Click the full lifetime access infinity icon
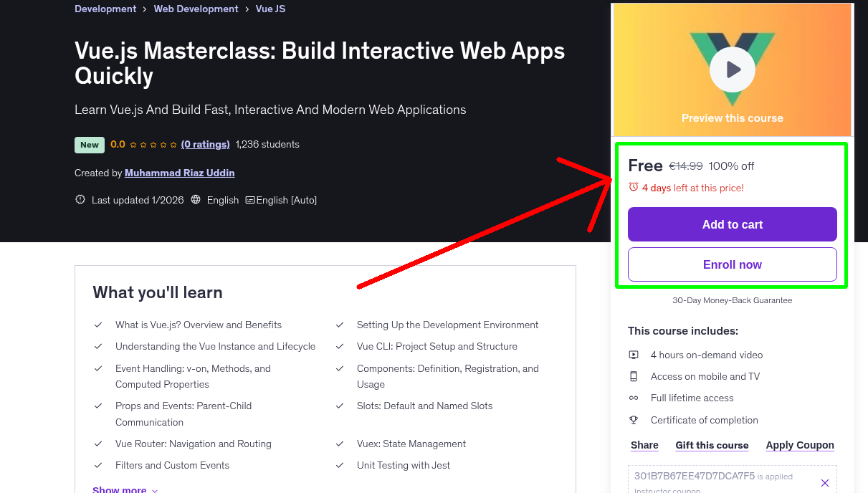This screenshot has width=868, height=493. pyautogui.click(x=634, y=398)
